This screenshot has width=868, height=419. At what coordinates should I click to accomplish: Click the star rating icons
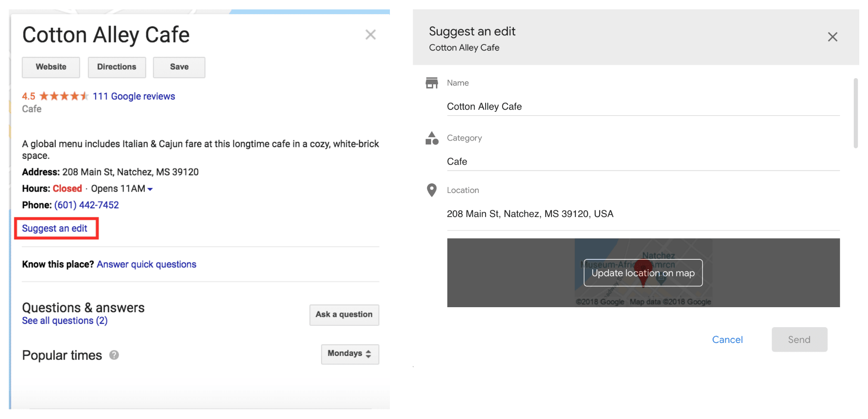64,96
